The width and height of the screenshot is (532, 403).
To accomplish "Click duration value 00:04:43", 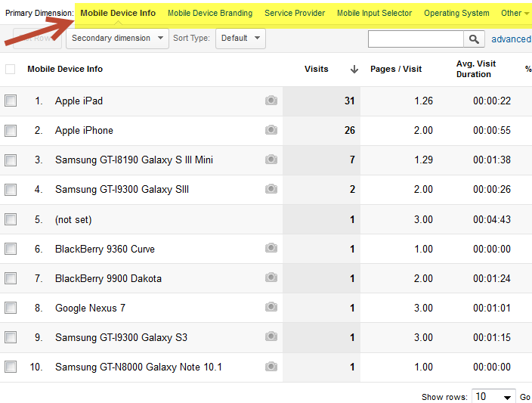I will tap(492, 219).
